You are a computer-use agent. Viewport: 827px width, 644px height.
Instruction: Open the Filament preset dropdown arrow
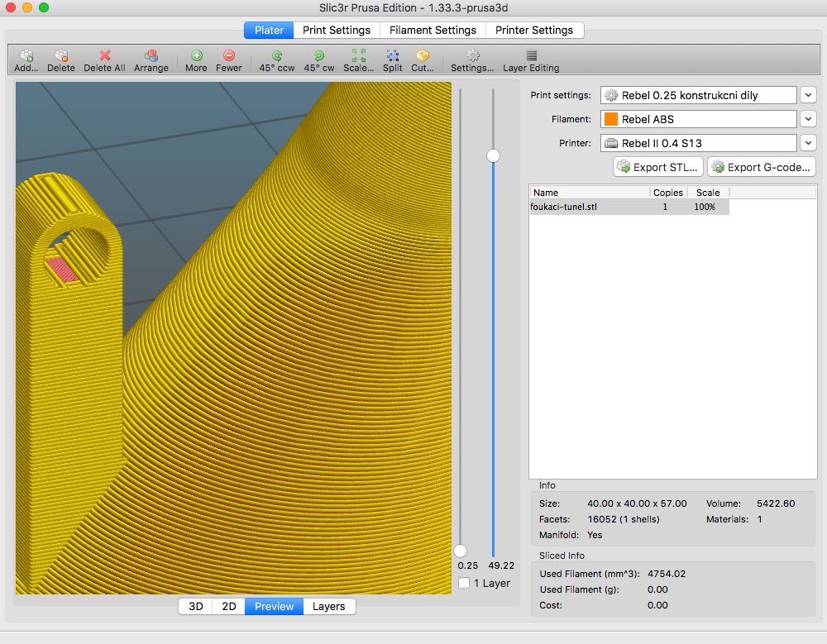pos(808,119)
